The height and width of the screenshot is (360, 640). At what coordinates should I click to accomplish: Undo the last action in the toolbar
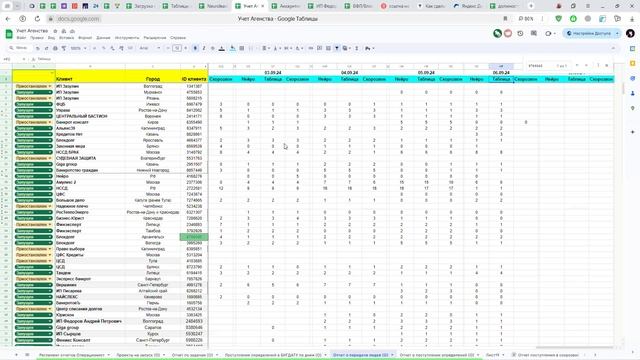point(38,48)
